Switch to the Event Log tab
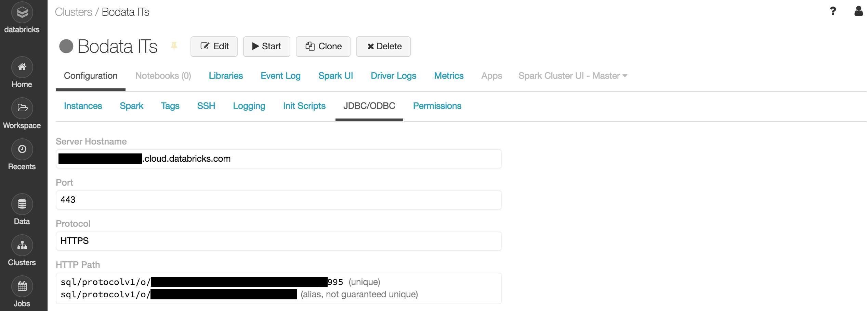This screenshot has width=868, height=311. 280,76
